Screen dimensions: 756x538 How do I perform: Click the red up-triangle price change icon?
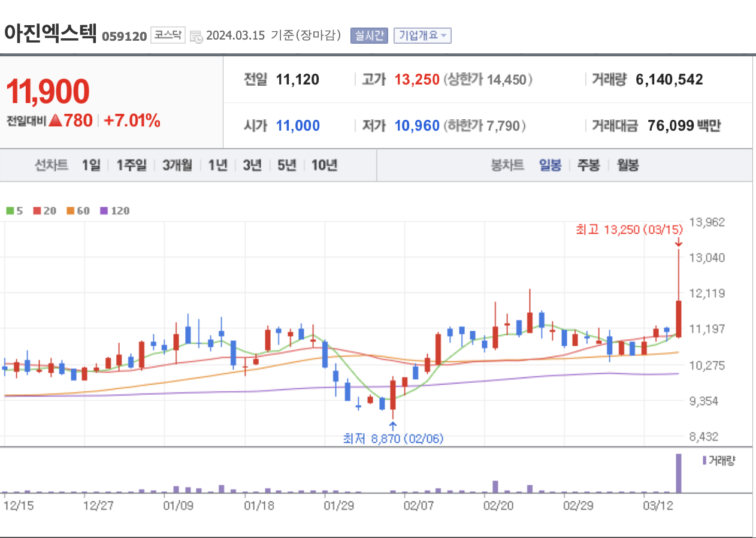[56, 120]
